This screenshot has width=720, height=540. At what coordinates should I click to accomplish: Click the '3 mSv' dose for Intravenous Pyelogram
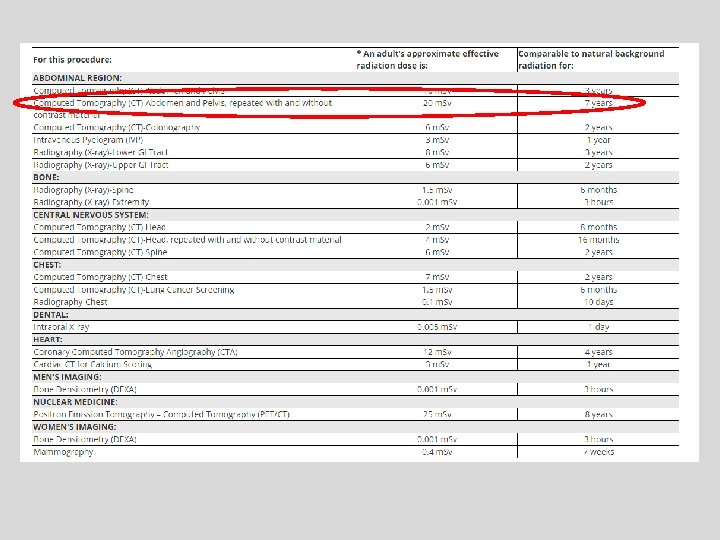tap(437, 140)
